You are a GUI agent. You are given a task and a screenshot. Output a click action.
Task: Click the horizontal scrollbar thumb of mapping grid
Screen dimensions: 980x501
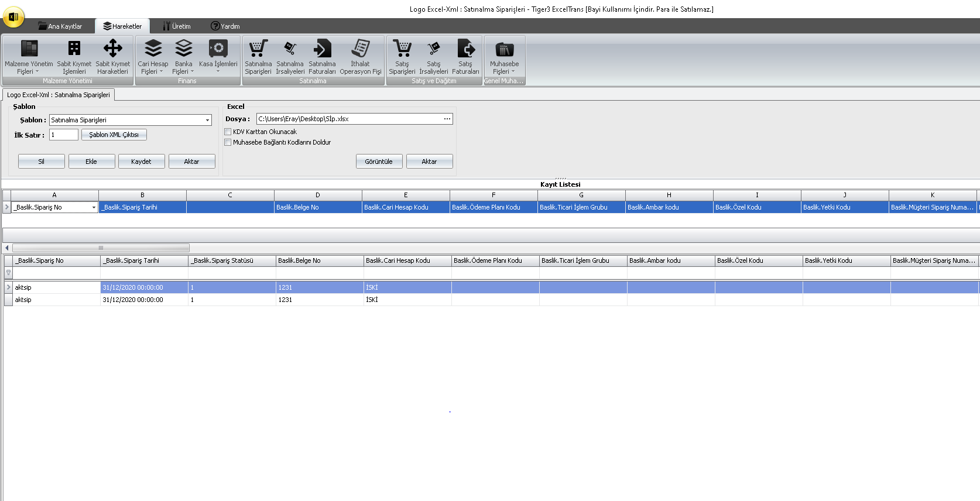pyautogui.click(x=101, y=248)
